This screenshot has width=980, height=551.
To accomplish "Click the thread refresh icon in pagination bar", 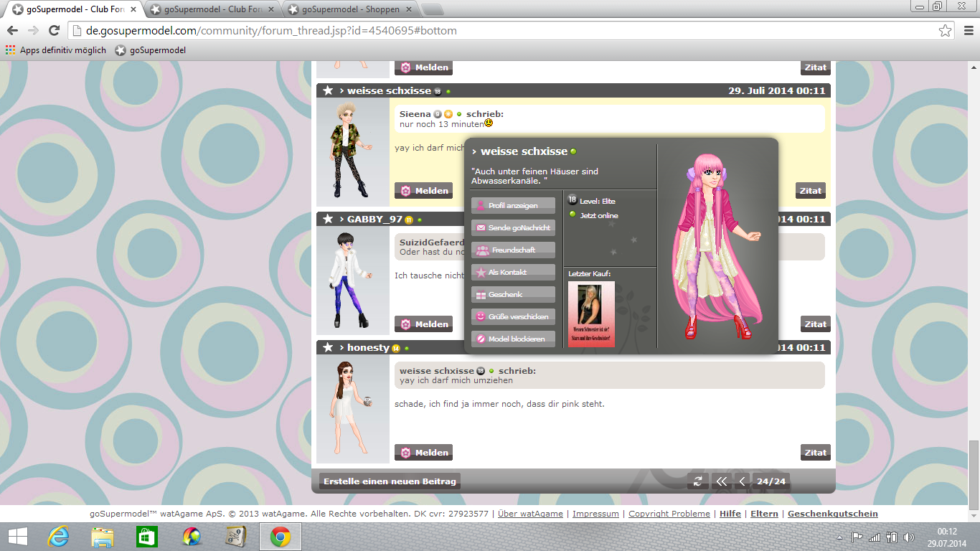I will pyautogui.click(x=697, y=481).
